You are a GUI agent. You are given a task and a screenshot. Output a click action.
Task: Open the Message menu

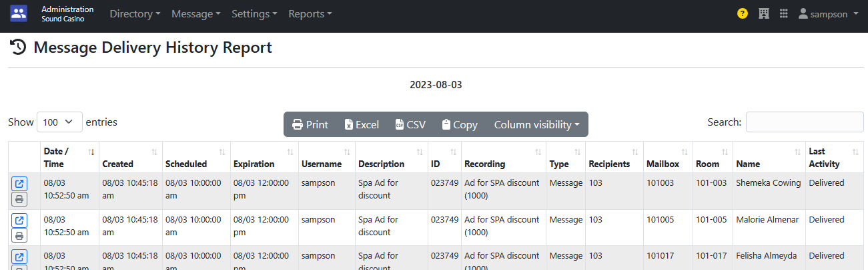click(x=195, y=13)
